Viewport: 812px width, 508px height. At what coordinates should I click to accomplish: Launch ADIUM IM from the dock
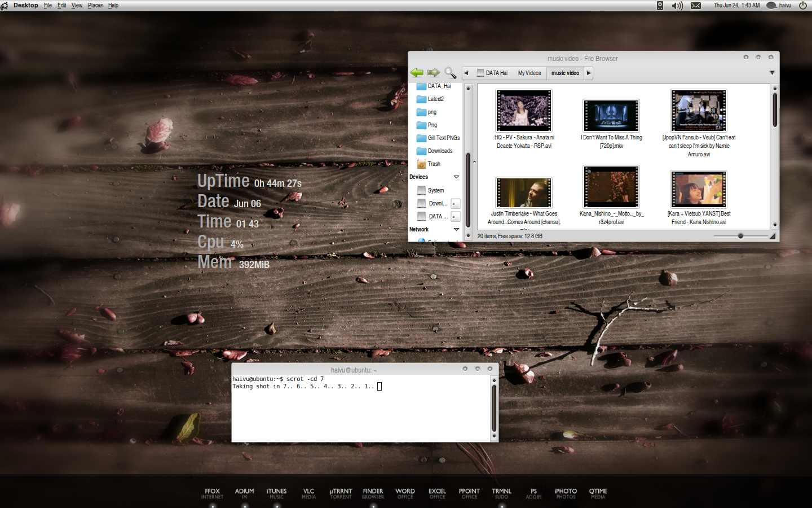pyautogui.click(x=245, y=494)
